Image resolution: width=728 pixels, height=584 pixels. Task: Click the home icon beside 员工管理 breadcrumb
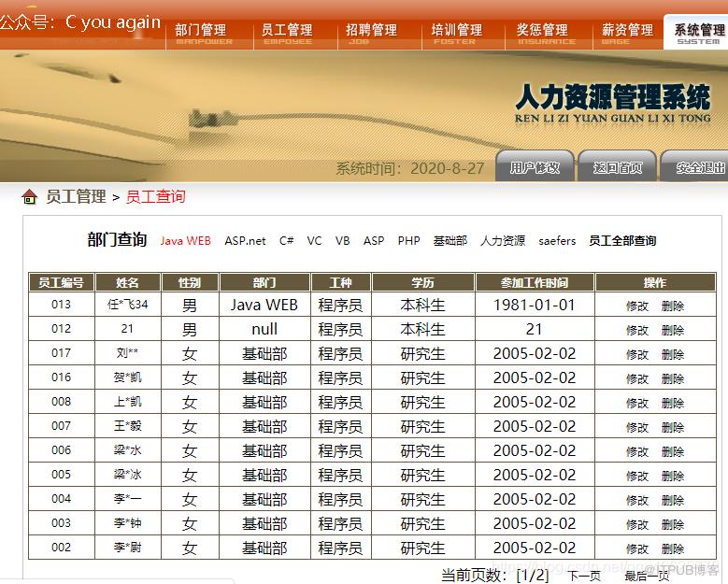click(29, 197)
